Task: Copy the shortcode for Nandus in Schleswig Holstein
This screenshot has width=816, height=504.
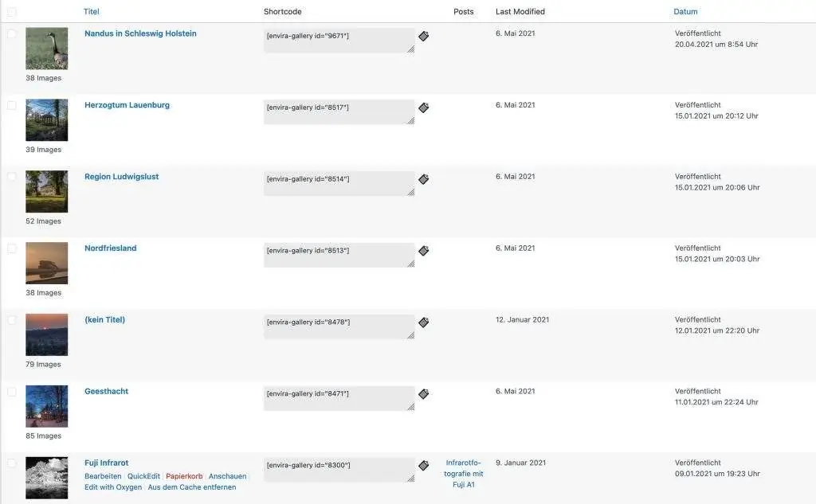Action: 424,36
